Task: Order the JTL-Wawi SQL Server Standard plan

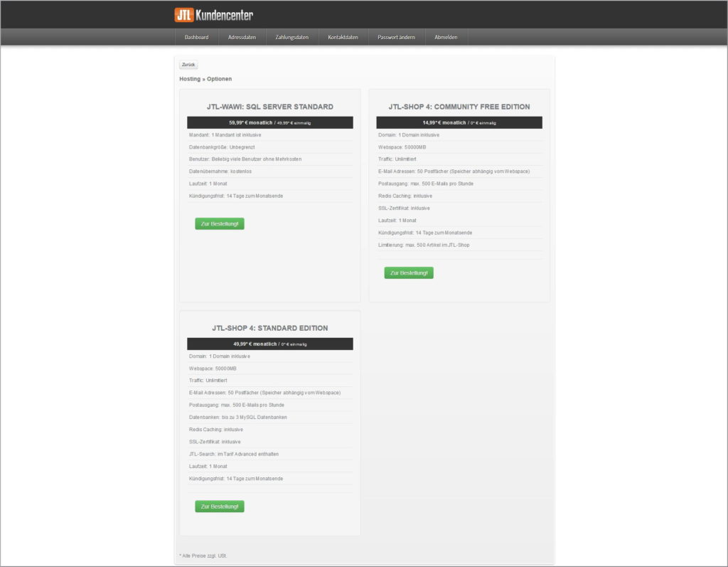Action: [x=219, y=224]
